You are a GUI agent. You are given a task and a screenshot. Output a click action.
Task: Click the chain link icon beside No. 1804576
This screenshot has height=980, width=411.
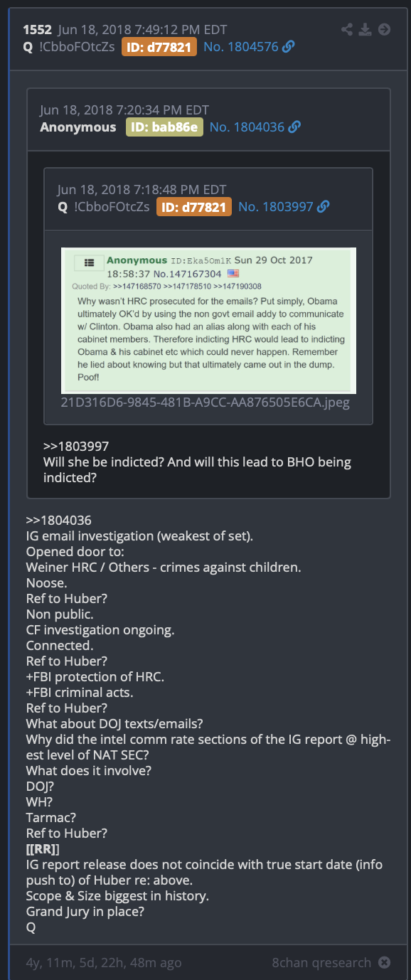click(288, 47)
